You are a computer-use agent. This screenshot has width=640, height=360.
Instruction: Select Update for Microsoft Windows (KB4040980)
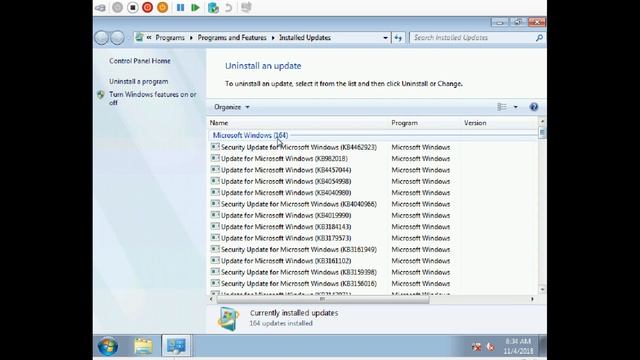[286, 193]
